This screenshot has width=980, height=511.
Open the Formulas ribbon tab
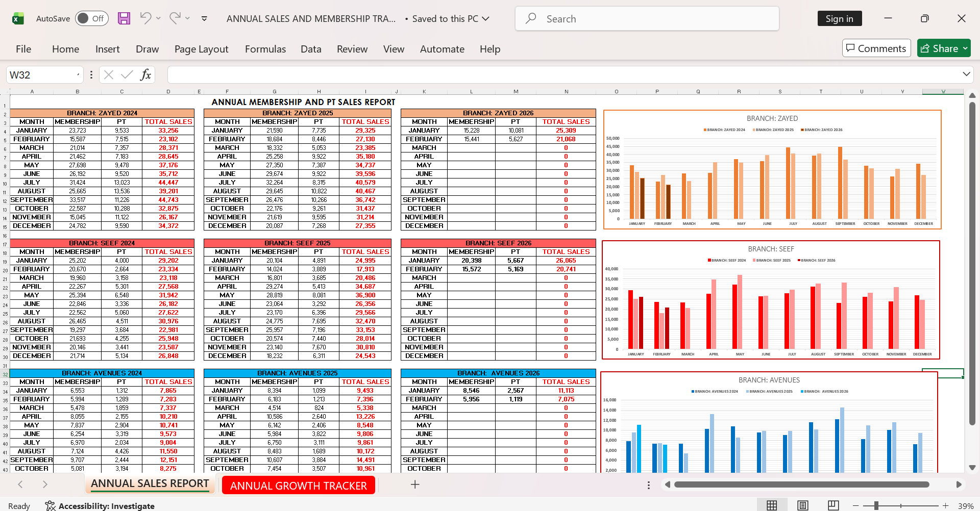pos(265,49)
